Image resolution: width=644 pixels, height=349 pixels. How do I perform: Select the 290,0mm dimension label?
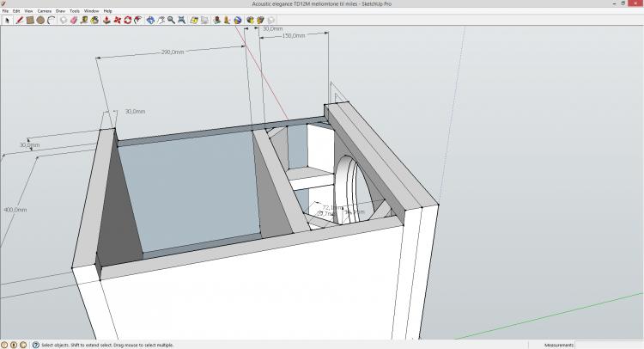pyautogui.click(x=173, y=52)
